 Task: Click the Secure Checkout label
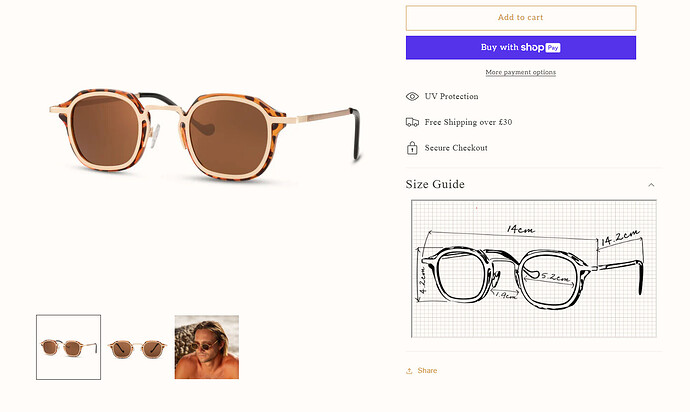[x=456, y=148]
